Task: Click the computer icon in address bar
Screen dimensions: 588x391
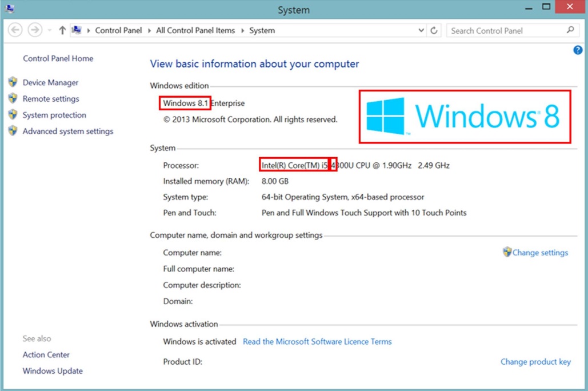Action: pos(77,30)
